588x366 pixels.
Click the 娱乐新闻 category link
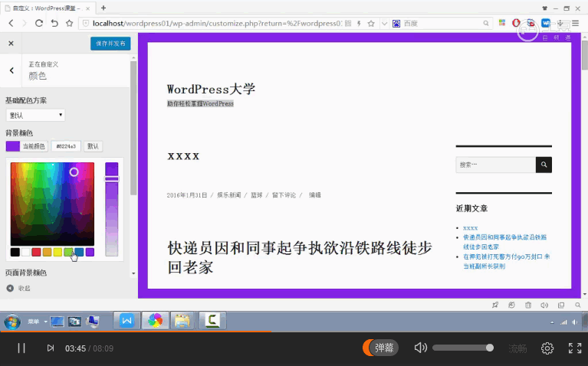pos(228,194)
